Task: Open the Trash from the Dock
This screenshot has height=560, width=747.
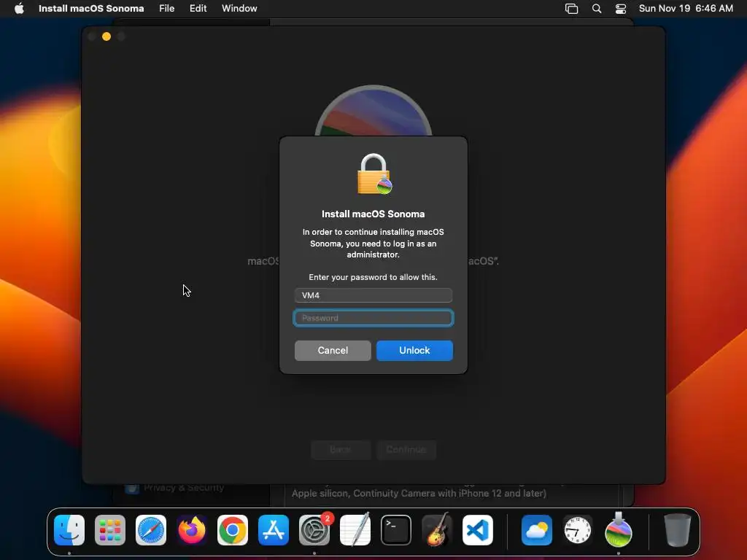Action: (x=677, y=530)
